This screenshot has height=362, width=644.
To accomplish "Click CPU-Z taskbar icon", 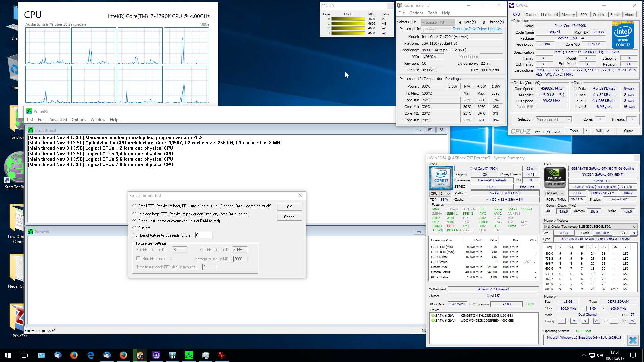I will pyautogui.click(x=156, y=355).
